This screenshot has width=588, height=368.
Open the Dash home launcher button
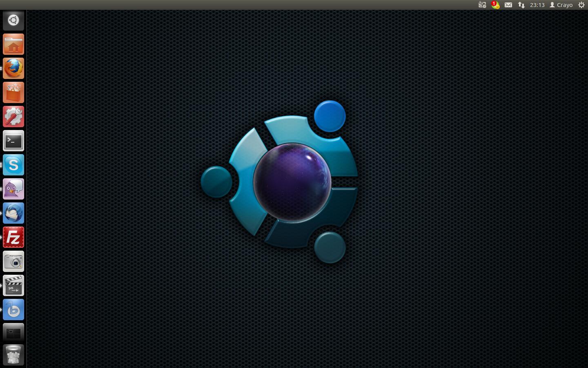tap(13, 20)
